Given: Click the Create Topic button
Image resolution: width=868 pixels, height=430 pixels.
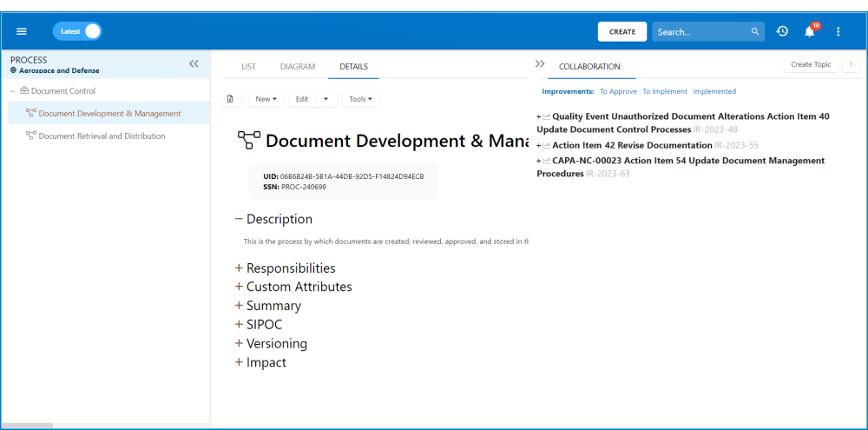Looking at the screenshot, I should (x=811, y=64).
